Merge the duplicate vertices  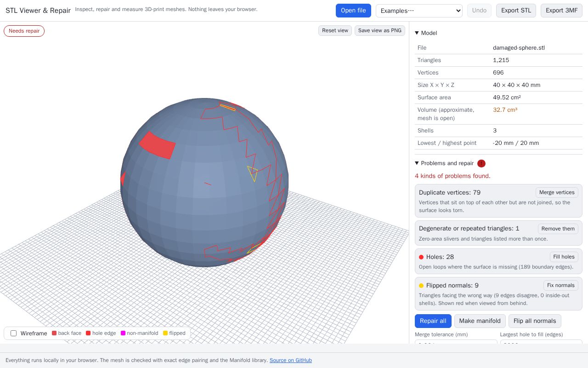point(557,192)
